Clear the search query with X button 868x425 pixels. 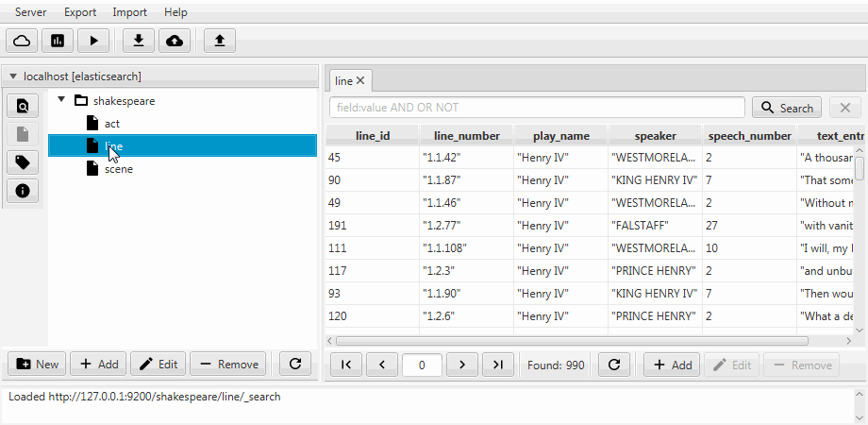pyautogui.click(x=844, y=108)
